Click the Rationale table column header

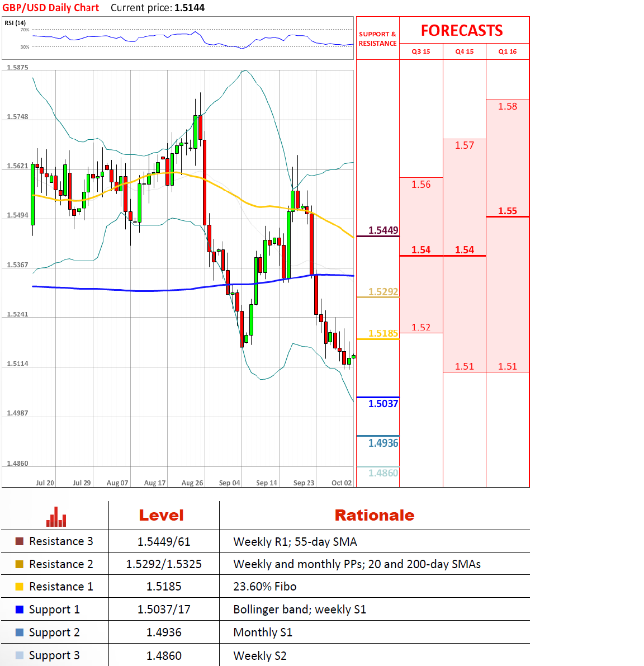[375, 515]
